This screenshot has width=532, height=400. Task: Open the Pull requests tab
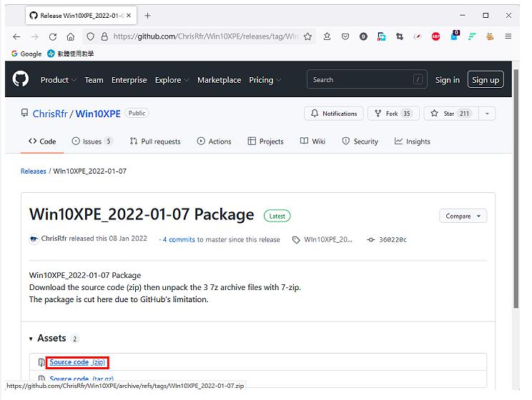point(154,141)
